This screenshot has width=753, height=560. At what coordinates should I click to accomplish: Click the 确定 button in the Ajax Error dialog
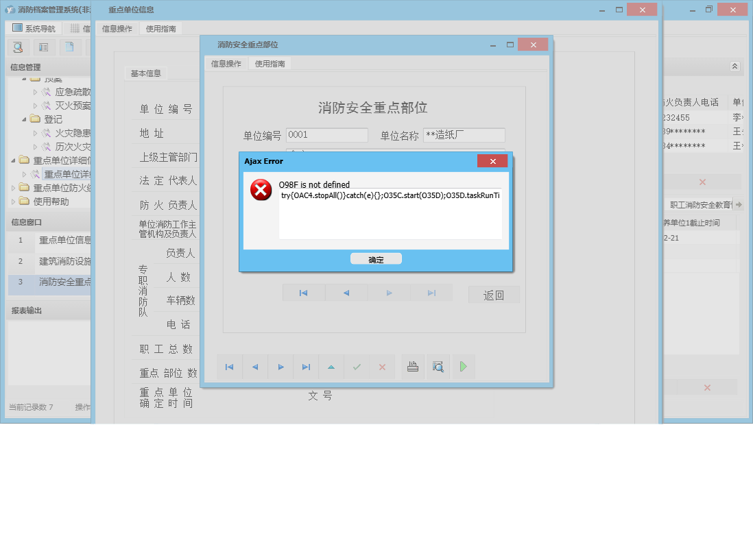click(375, 258)
